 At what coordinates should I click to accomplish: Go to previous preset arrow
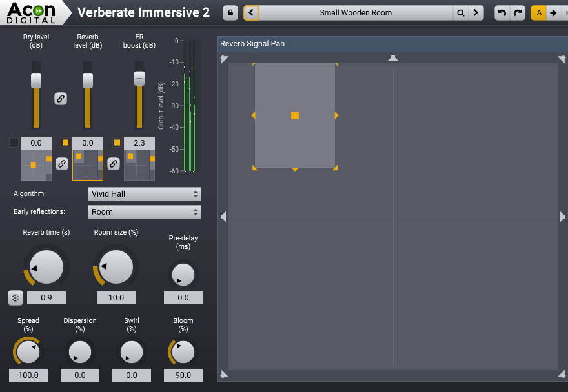[251, 13]
